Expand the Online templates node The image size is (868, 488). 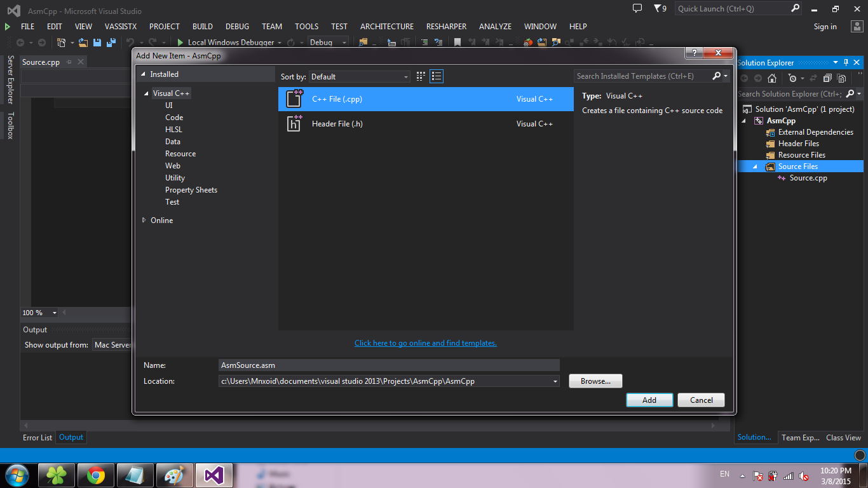144,220
